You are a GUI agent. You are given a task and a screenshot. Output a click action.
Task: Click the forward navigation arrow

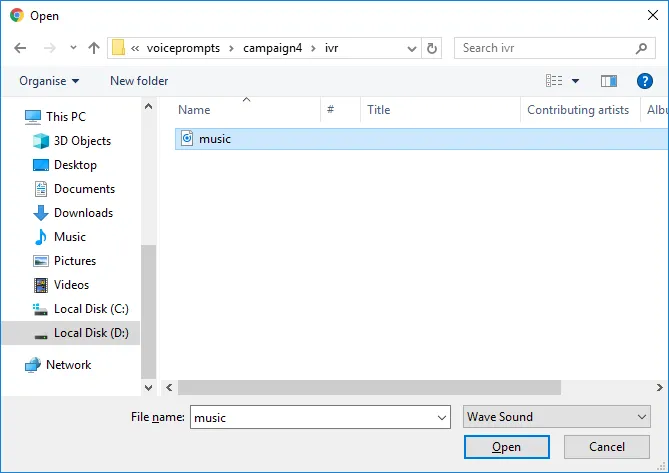[x=49, y=48]
